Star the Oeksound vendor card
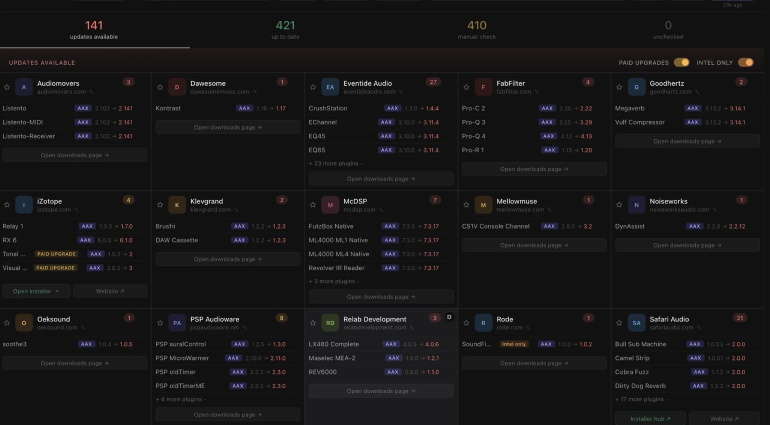This screenshot has height=425, width=770. point(7,323)
